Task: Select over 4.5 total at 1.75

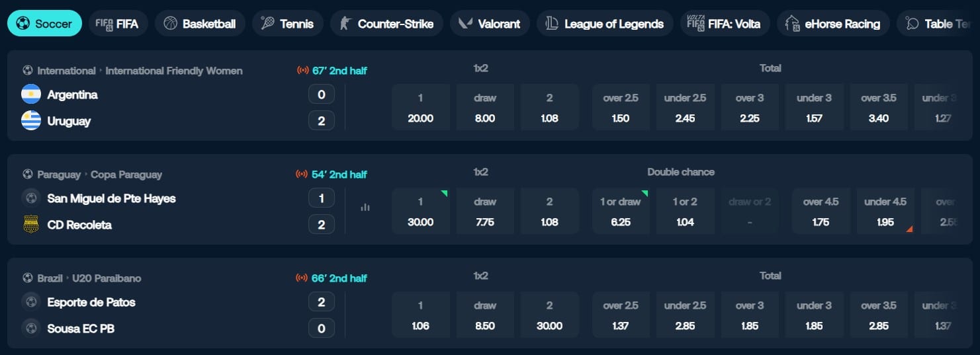Action: pyautogui.click(x=821, y=212)
